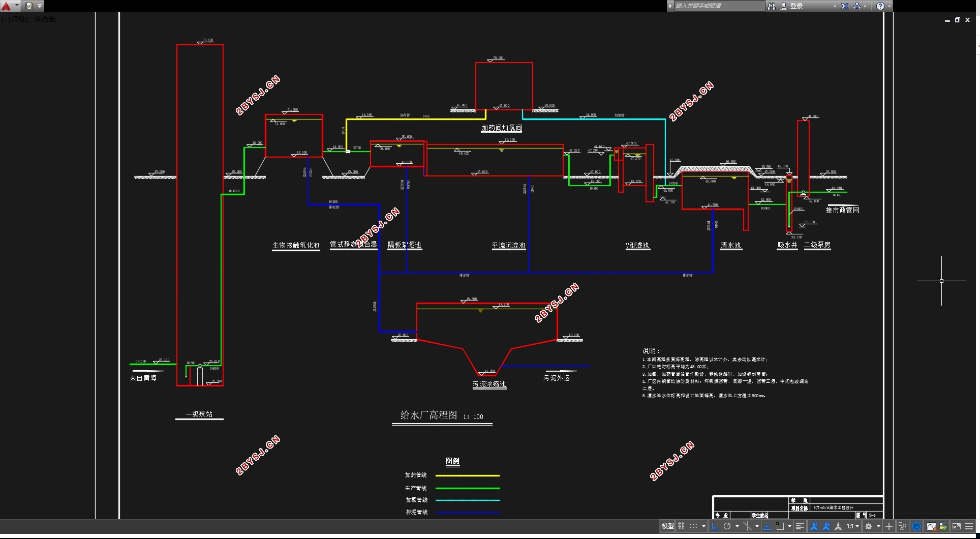This screenshot has height=539, width=980.
Task: Expand the Customize Quick Access Toolbar arrow
Action: click(40, 6)
